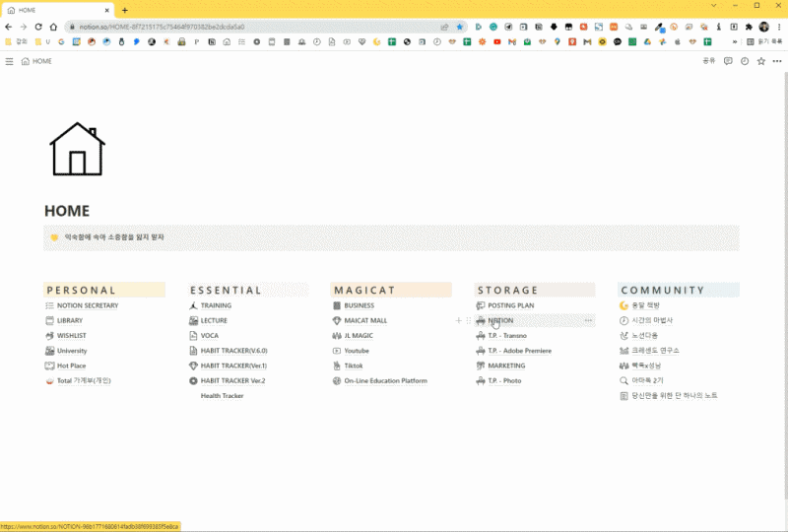Open a new browser tab

(x=125, y=10)
